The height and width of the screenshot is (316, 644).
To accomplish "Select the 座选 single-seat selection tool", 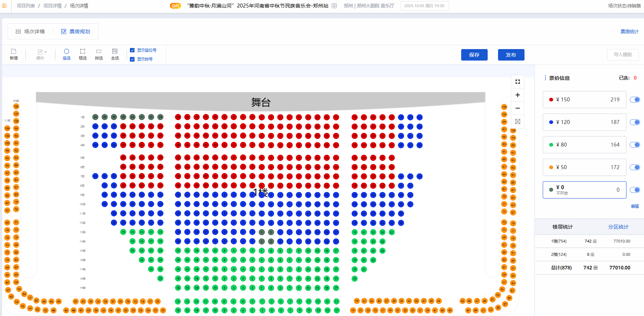I will coord(67,54).
